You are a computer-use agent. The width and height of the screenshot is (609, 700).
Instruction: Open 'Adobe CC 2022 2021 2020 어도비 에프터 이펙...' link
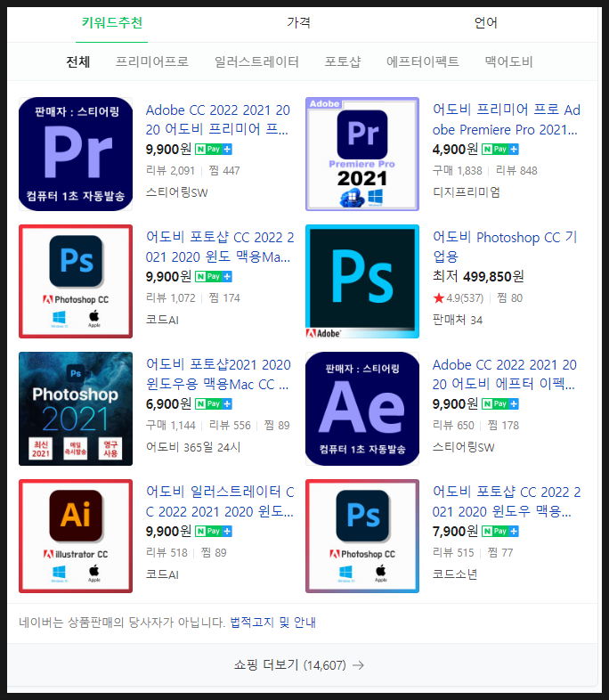point(504,374)
